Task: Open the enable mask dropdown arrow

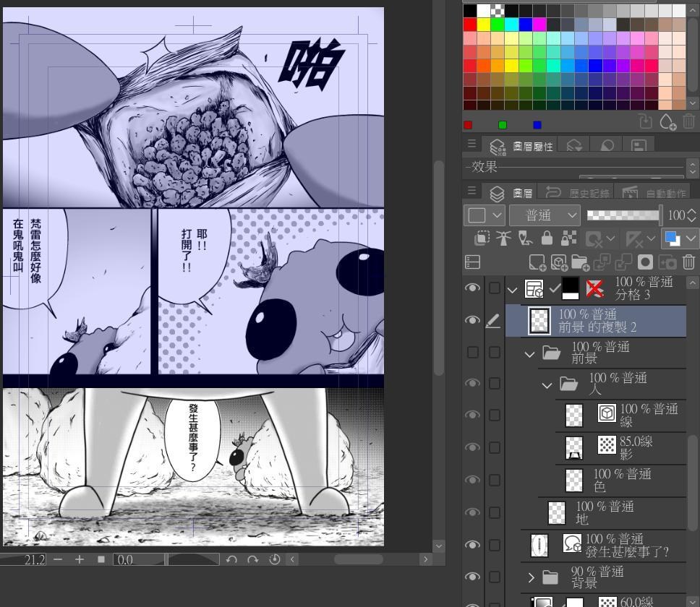Action: (610, 238)
